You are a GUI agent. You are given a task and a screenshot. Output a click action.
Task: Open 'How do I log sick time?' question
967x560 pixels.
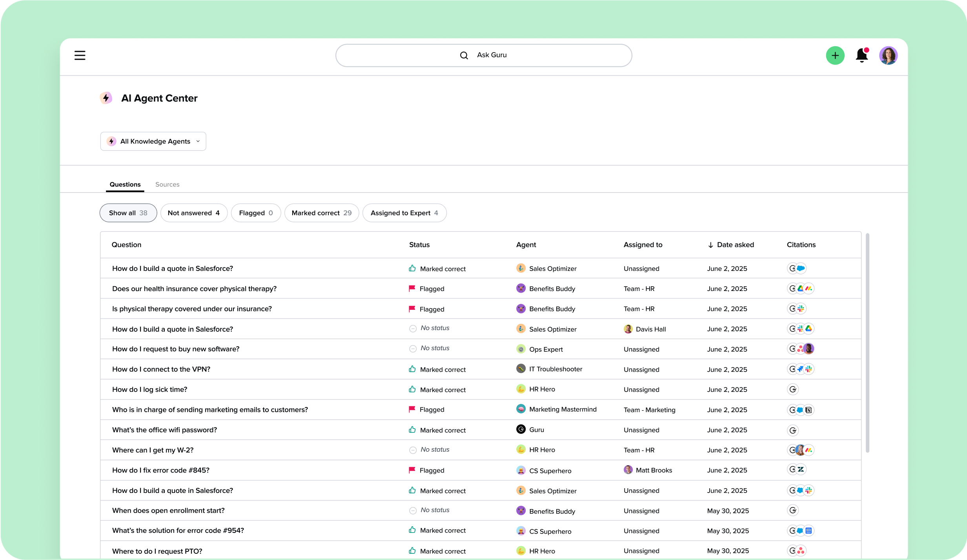pyautogui.click(x=149, y=389)
